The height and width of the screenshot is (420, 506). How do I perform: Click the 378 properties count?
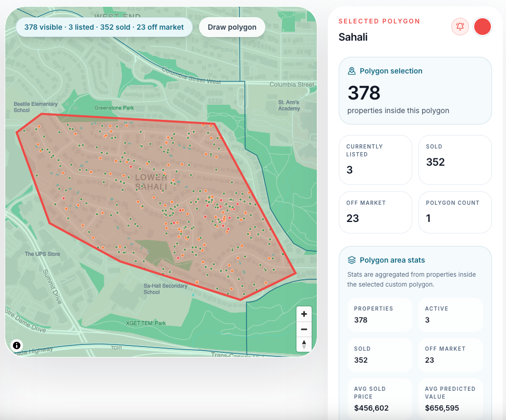click(x=364, y=93)
